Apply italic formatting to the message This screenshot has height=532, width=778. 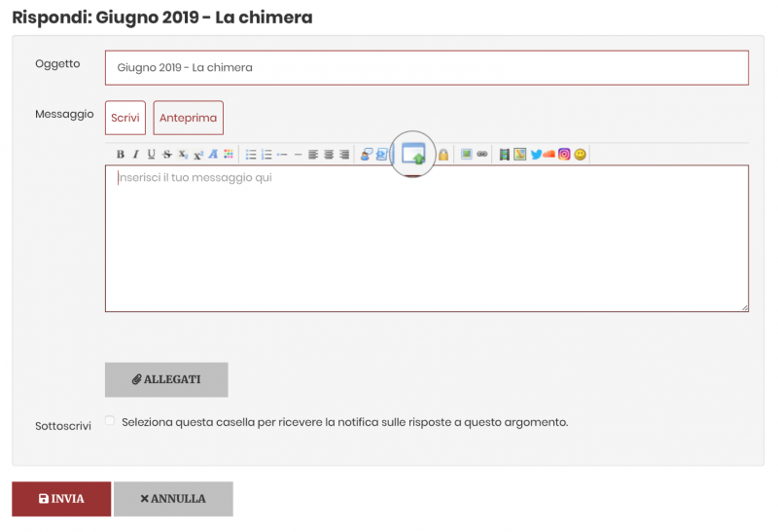coord(136,155)
